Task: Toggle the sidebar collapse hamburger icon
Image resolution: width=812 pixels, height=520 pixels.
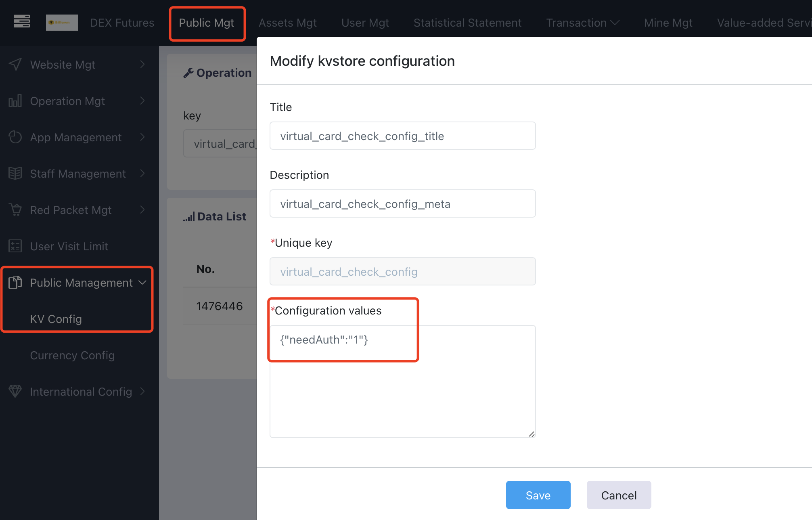Action: coord(22,22)
